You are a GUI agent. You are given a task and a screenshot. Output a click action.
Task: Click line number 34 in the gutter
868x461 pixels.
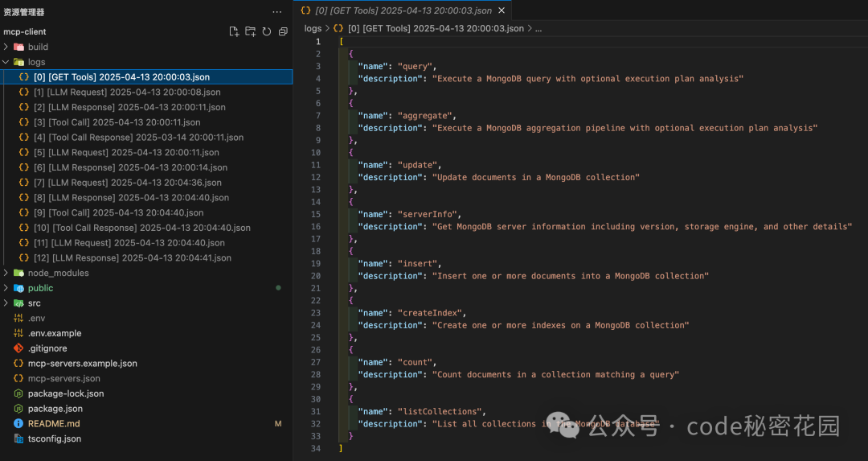pos(316,448)
